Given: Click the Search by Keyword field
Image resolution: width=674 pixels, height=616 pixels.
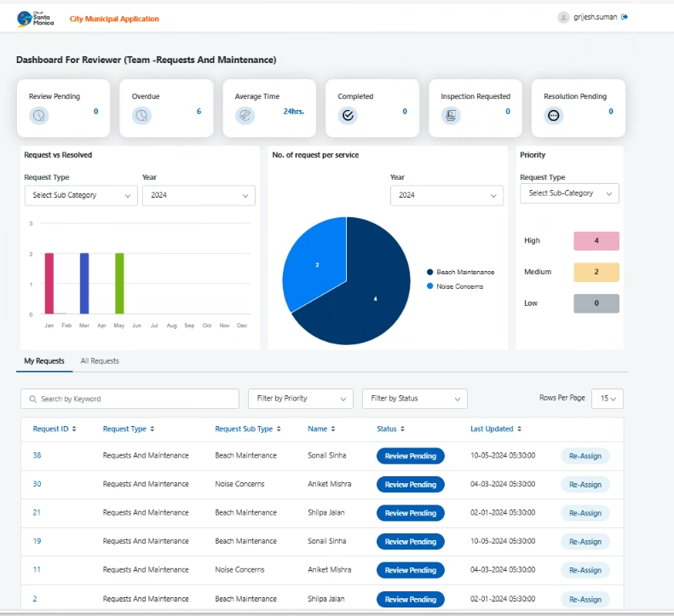Looking at the screenshot, I should point(130,399).
